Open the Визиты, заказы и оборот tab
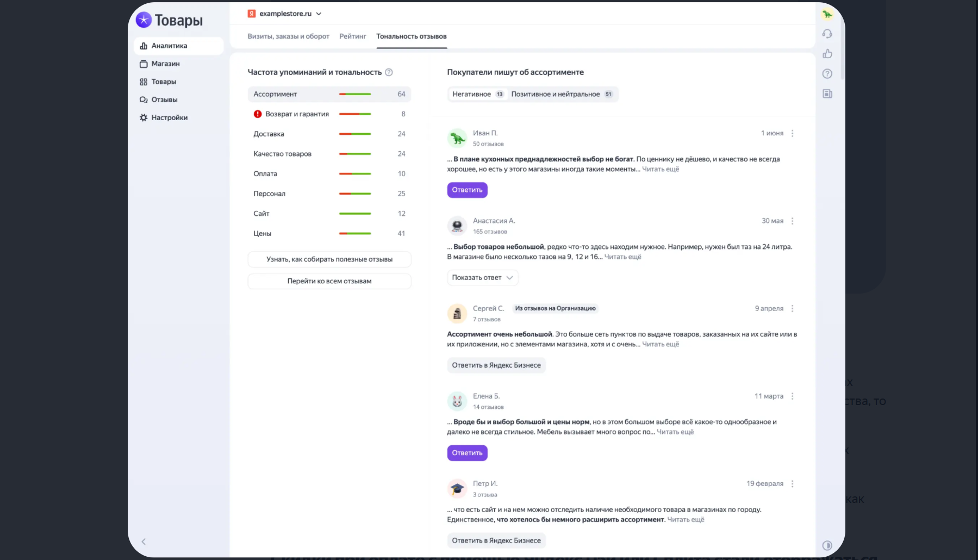Screen dimensions: 978x560 (288, 36)
